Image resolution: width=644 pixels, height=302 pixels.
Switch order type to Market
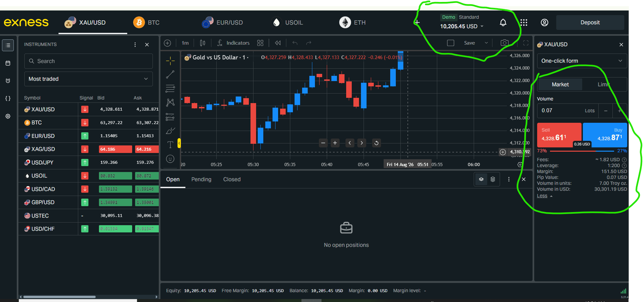[x=560, y=85]
